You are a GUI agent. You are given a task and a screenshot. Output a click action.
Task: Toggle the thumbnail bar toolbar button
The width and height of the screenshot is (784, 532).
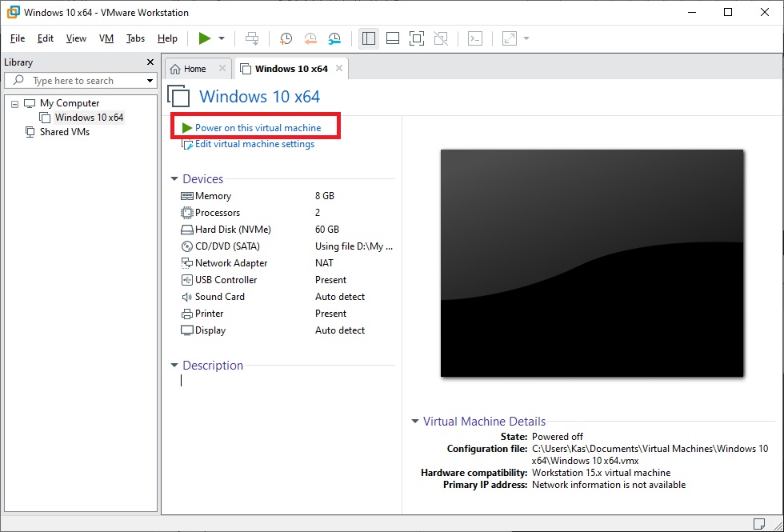coord(393,38)
